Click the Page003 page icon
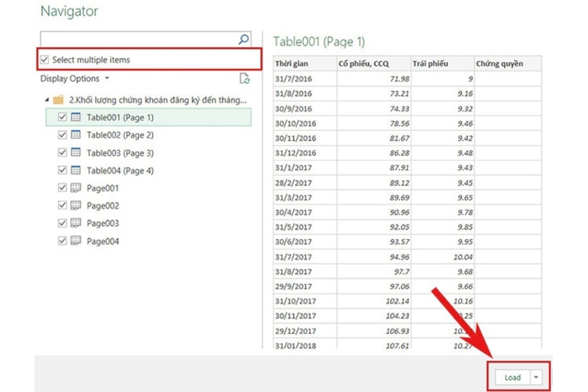Viewport: 588px width, 392px height. (76, 223)
